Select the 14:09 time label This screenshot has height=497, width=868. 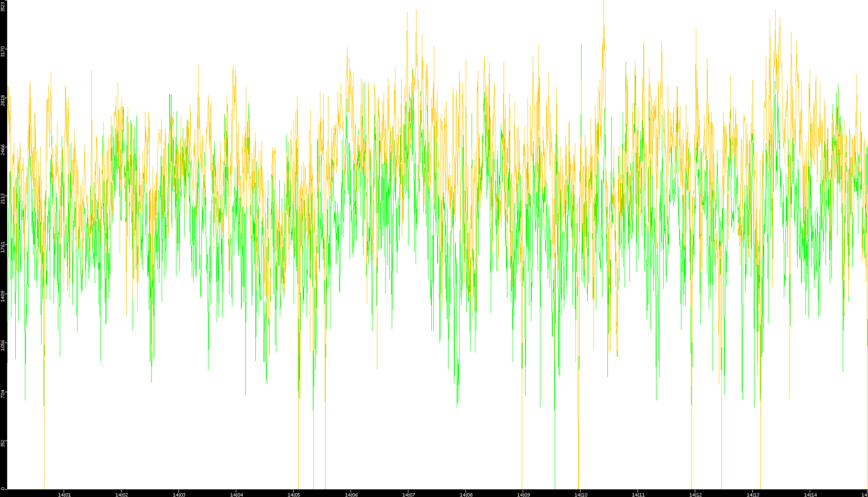click(523, 495)
